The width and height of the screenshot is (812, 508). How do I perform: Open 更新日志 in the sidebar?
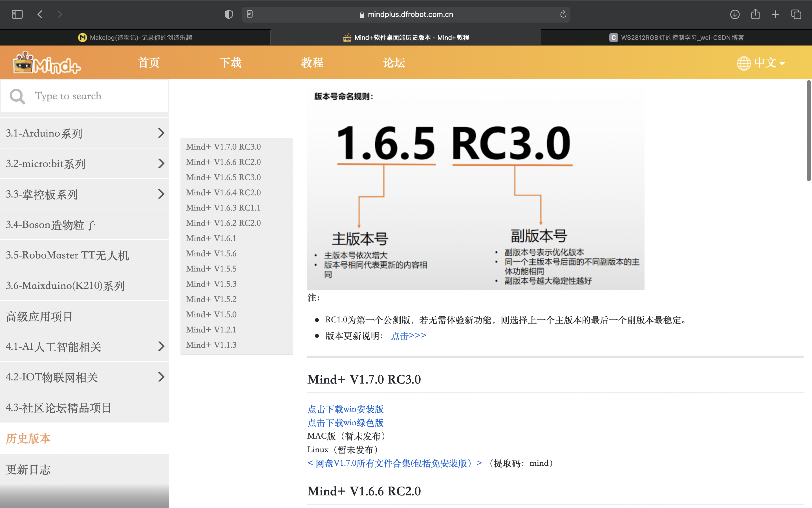pyautogui.click(x=85, y=469)
